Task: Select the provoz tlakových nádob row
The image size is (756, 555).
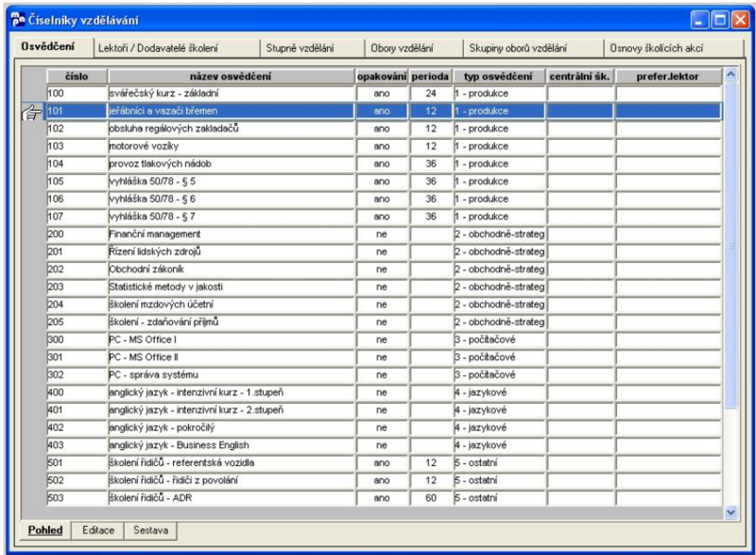Action: point(384,164)
